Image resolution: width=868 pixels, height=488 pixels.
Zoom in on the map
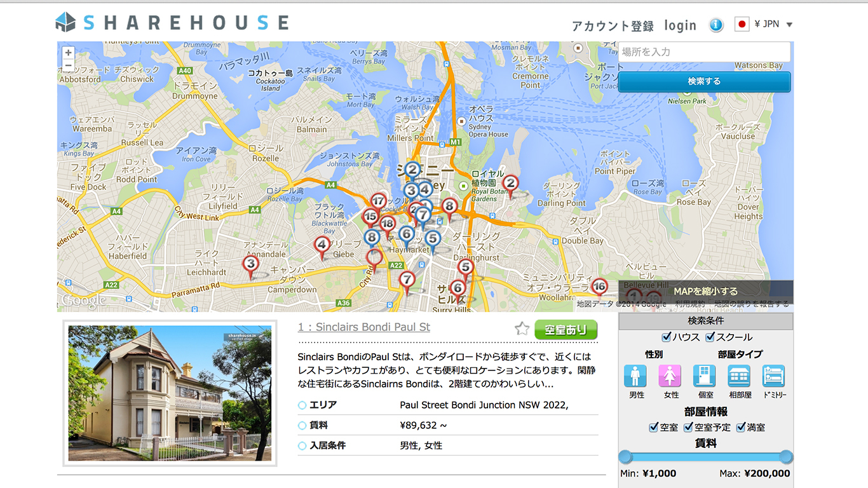(x=68, y=53)
